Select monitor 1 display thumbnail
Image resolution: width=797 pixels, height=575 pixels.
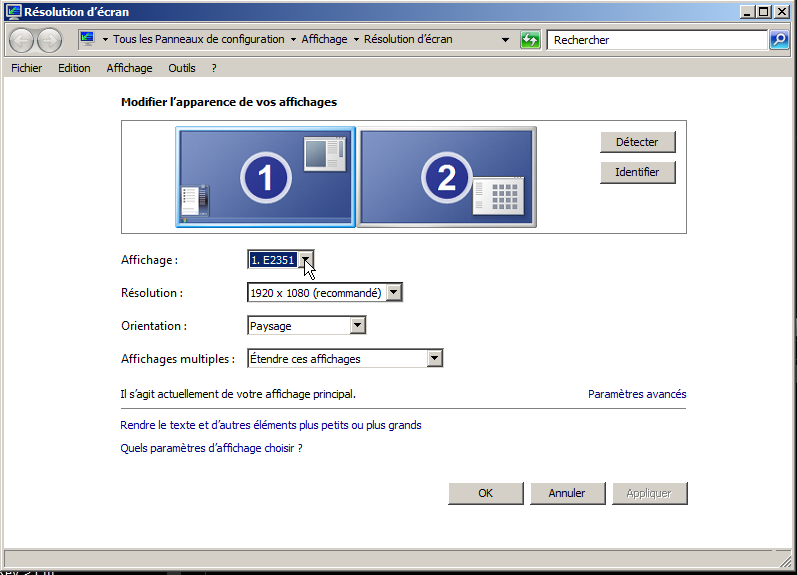tap(265, 177)
